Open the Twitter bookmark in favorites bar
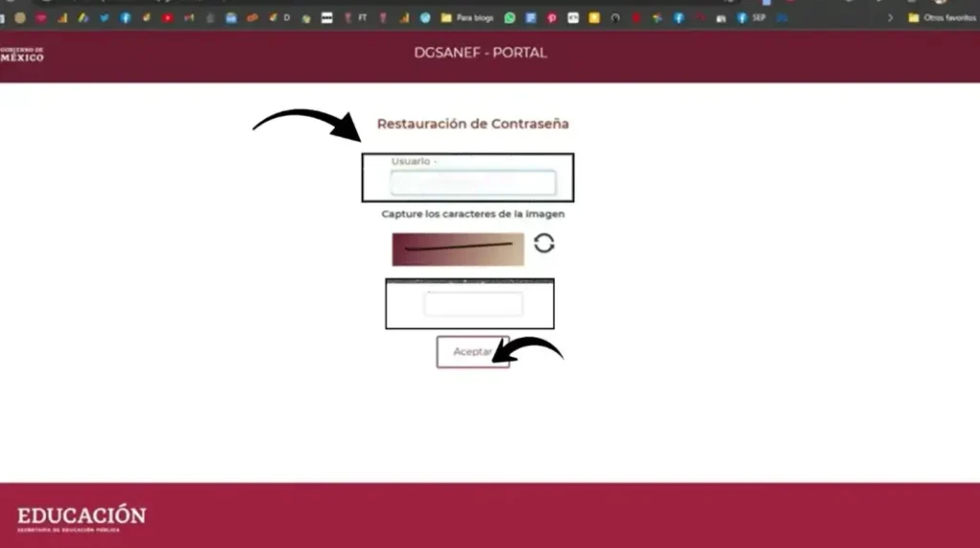Image resolution: width=980 pixels, height=548 pixels. pos(104,18)
